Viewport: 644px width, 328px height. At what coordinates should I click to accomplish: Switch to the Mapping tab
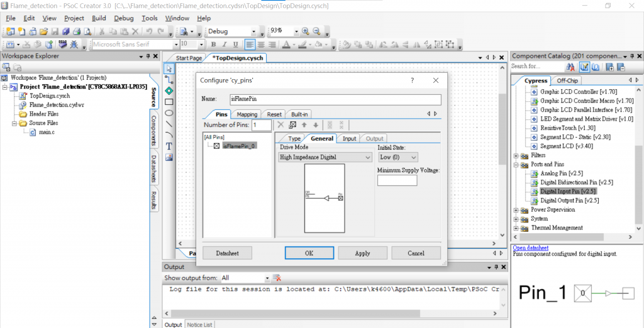[x=247, y=114]
